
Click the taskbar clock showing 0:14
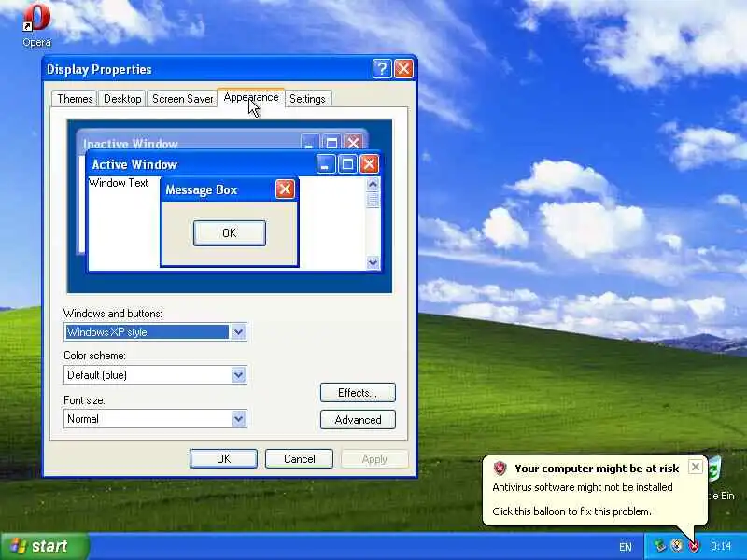pos(720,546)
